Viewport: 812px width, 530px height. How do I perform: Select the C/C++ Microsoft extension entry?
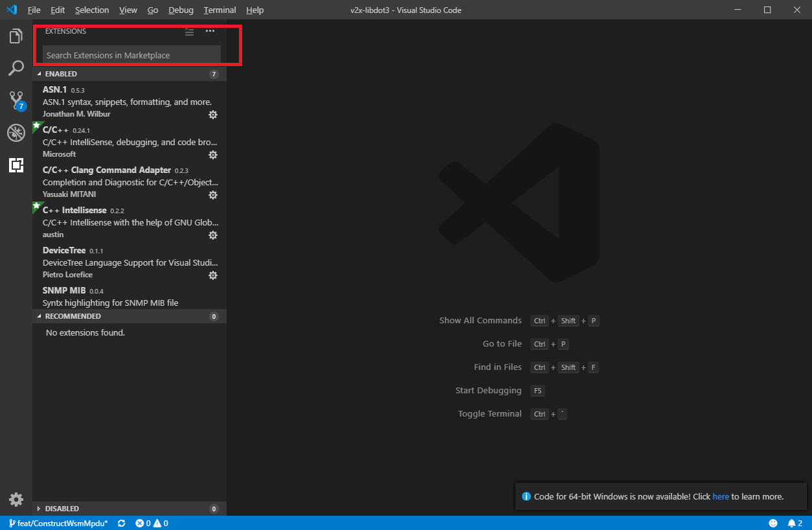(x=130, y=141)
